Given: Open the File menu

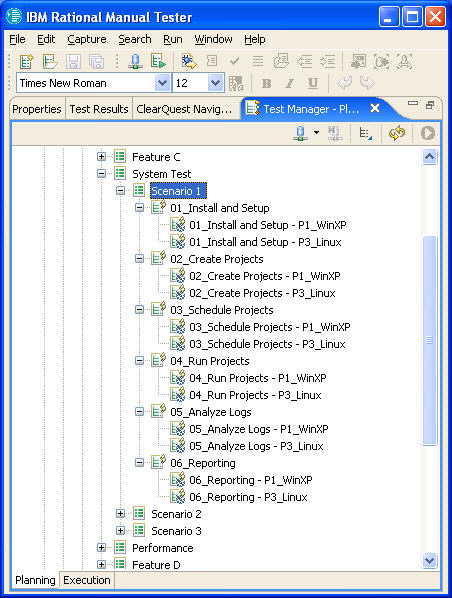Looking at the screenshot, I should coord(17,39).
